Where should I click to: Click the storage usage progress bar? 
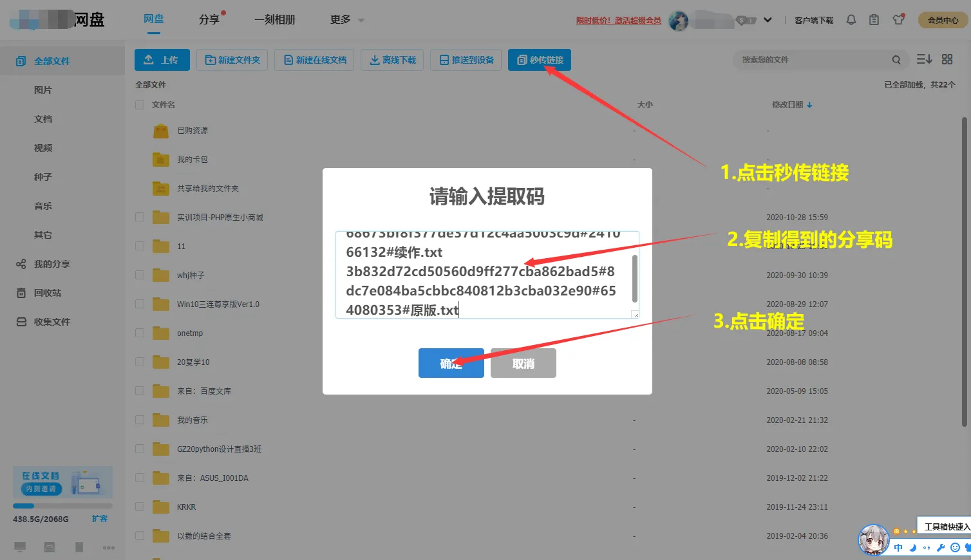pos(62,506)
